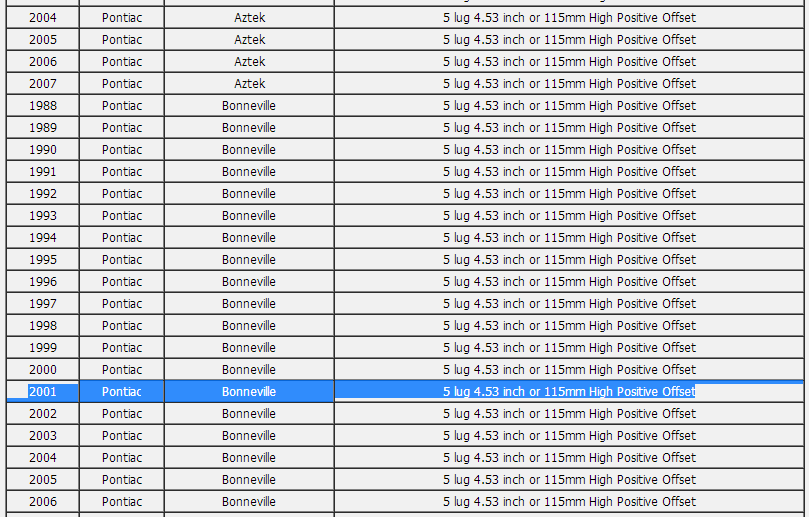Screen dimensions: 809x517
Task: Select Pontiac in the 1992 row
Action: (122, 194)
